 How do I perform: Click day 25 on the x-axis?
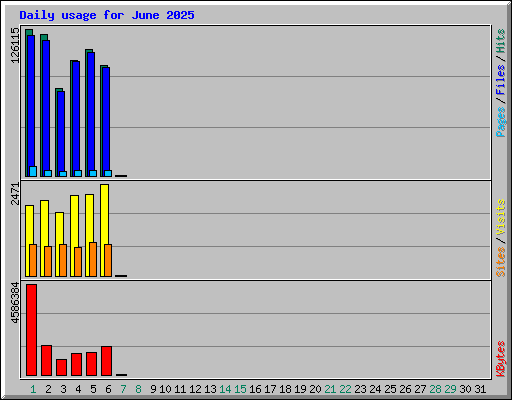[390, 389]
